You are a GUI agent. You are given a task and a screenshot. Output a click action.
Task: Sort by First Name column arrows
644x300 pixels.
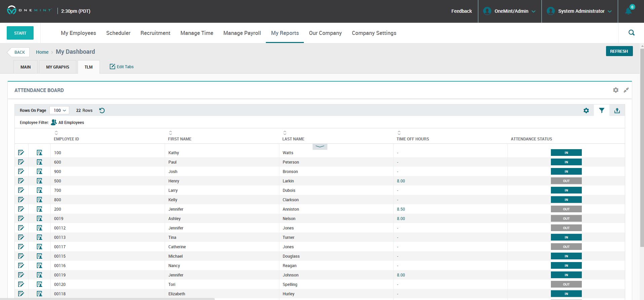pos(170,133)
